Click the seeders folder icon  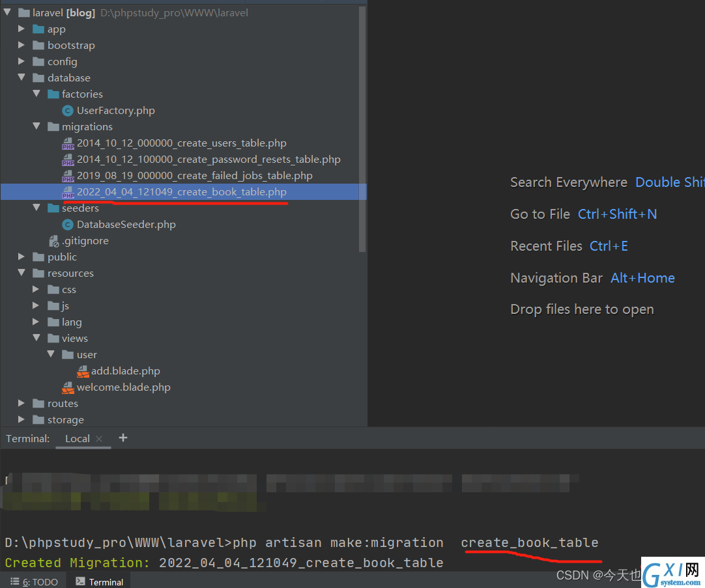point(53,208)
